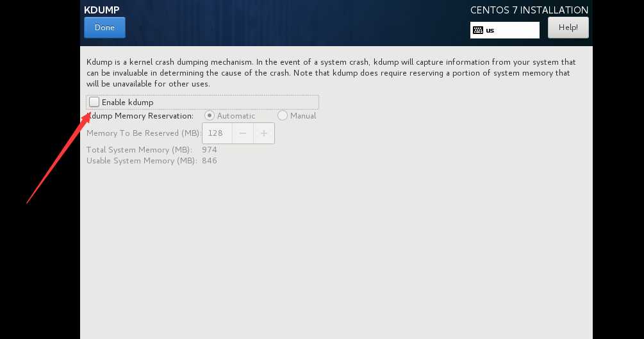Open the Help! button

point(568,28)
